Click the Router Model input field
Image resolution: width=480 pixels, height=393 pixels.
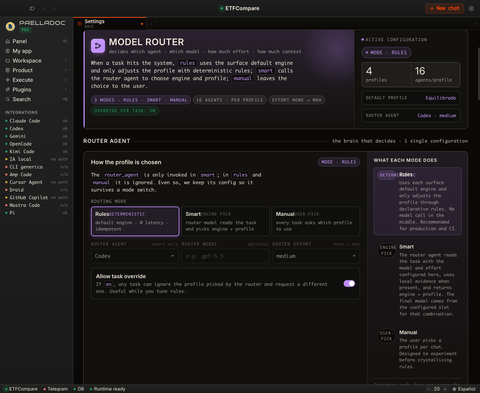(x=226, y=256)
